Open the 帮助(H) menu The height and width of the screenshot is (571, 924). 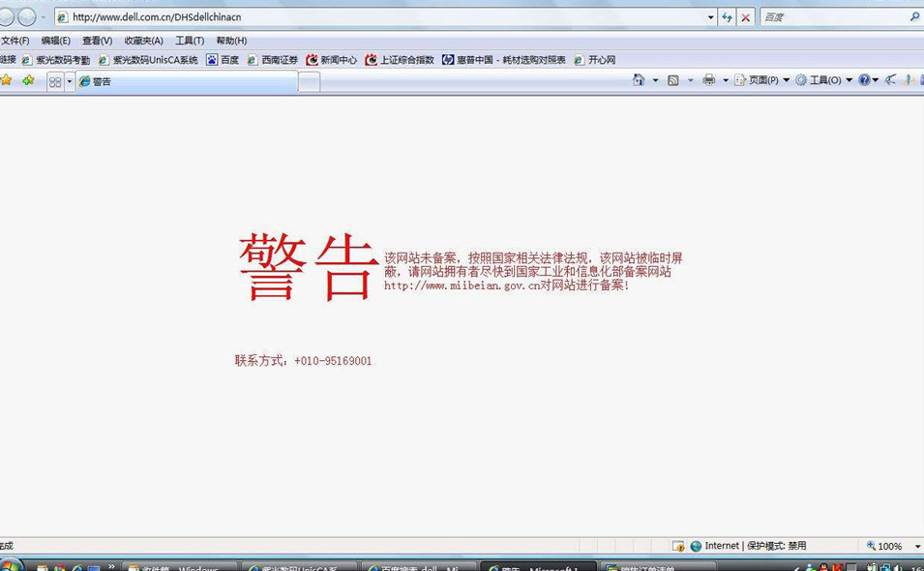(x=231, y=41)
